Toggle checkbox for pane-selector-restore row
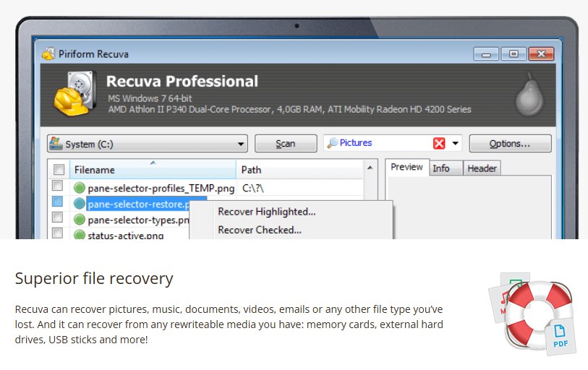 click(x=57, y=202)
